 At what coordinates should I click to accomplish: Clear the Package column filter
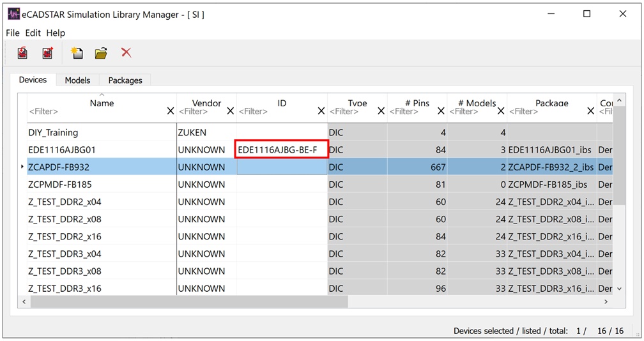click(x=590, y=111)
